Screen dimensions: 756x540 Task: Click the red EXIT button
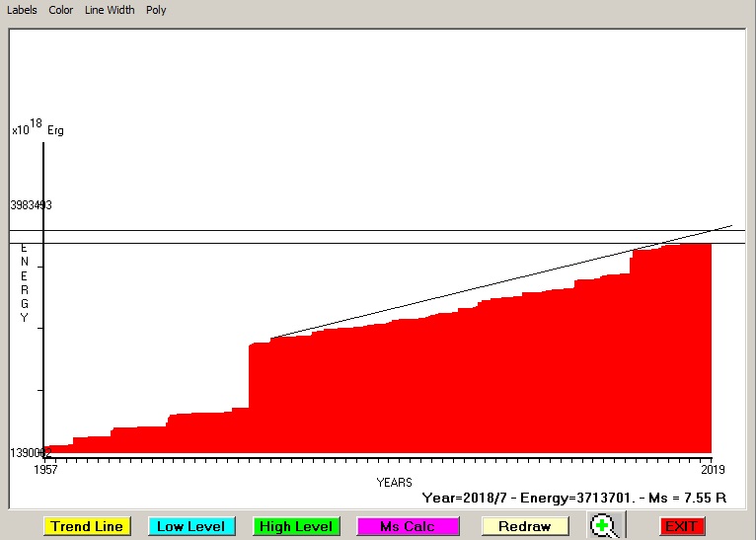pyautogui.click(x=682, y=526)
